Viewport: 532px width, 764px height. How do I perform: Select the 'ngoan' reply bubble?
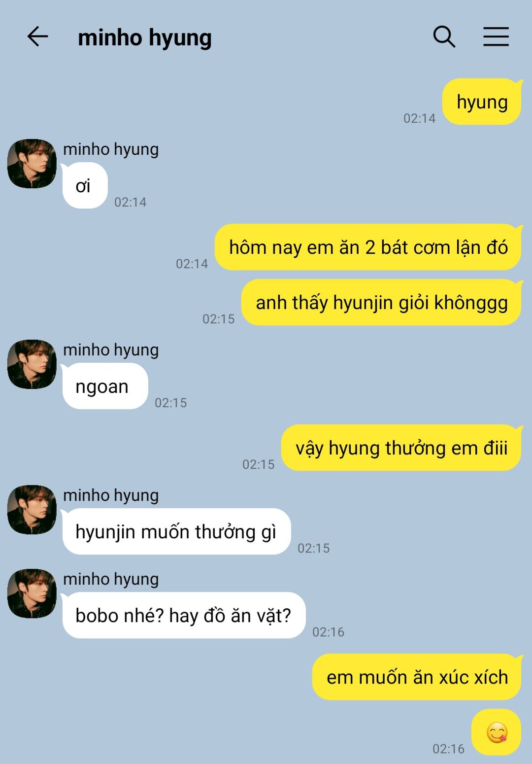point(105,386)
